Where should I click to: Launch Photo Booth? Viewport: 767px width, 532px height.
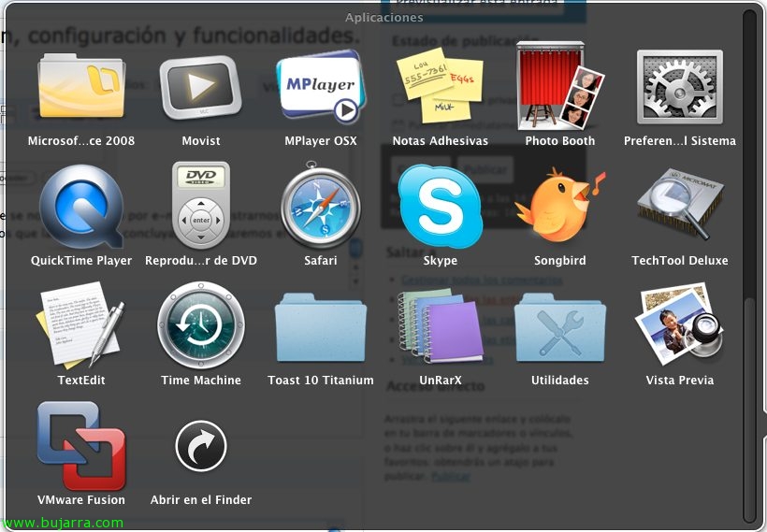tap(559, 87)
